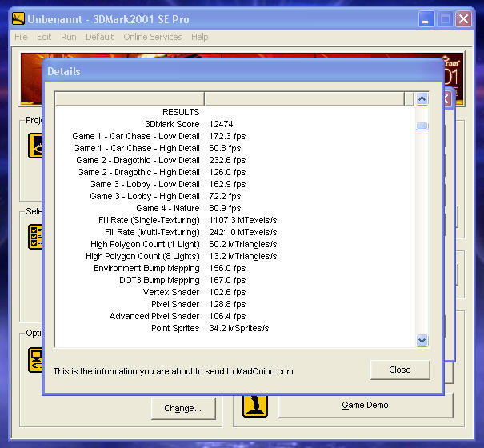Click the scrollbar thumb in results list
The height and width of the screenshot is (448, 484).
tap(422, 126)
